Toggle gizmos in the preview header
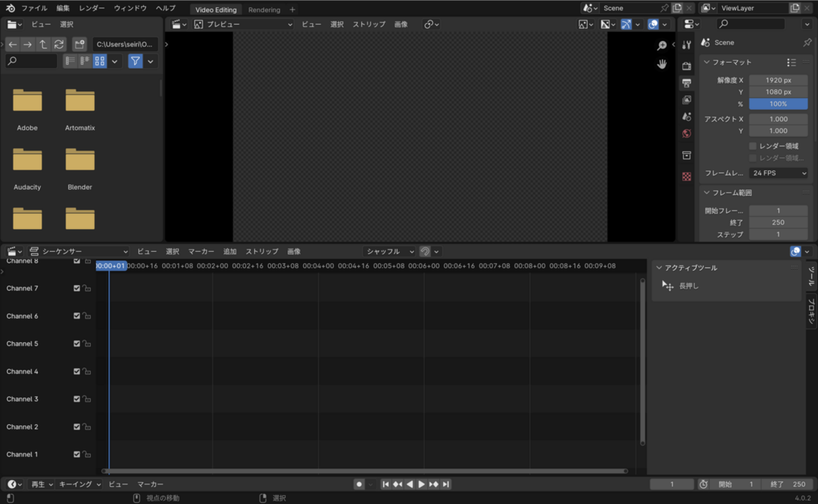The width and height of the screenshot is (818, 504). point(627,24)
